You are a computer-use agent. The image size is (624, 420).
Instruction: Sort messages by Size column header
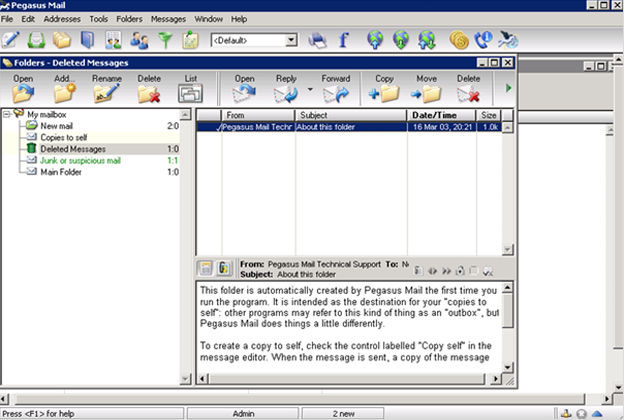[489, 115]
